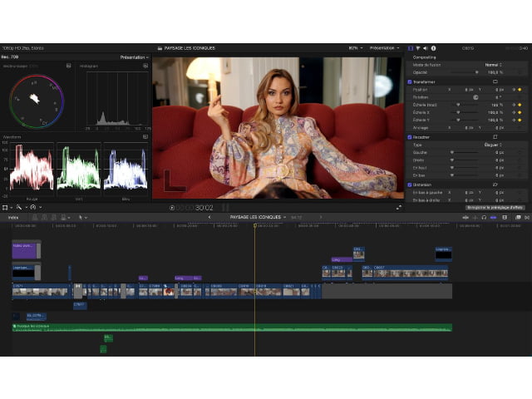Screen dimensions: 532x399
Task: Toggle the Échelle Y keyframe diamond
Action: (x=520, y=120)
